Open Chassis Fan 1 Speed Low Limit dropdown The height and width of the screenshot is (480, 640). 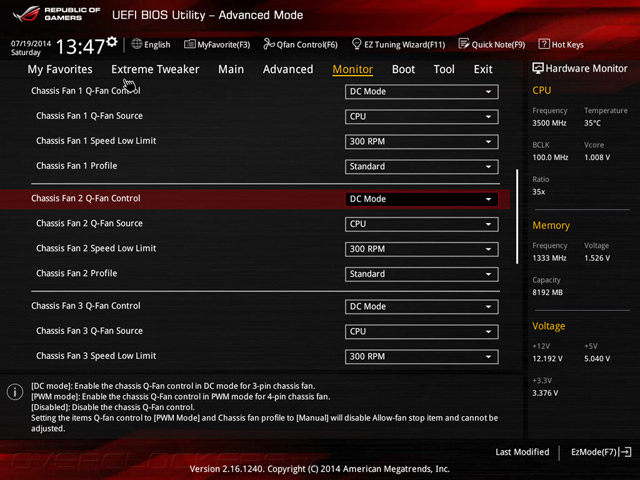click(421, 142)
